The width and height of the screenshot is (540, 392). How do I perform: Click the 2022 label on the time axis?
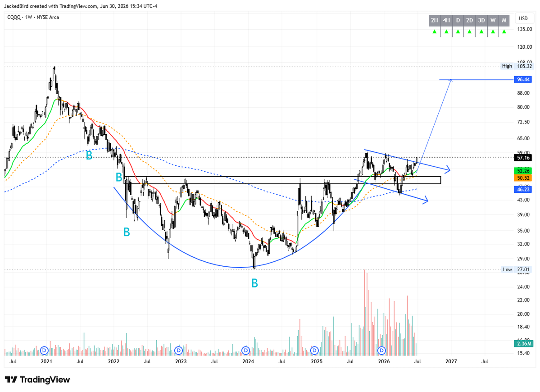pyautogui.click(x=113, y=361)
